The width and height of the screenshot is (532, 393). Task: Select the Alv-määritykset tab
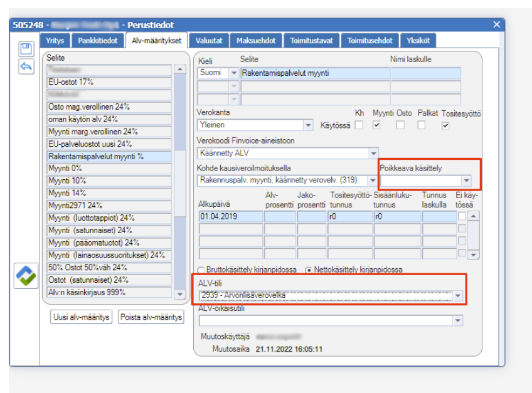click(156, 41)
